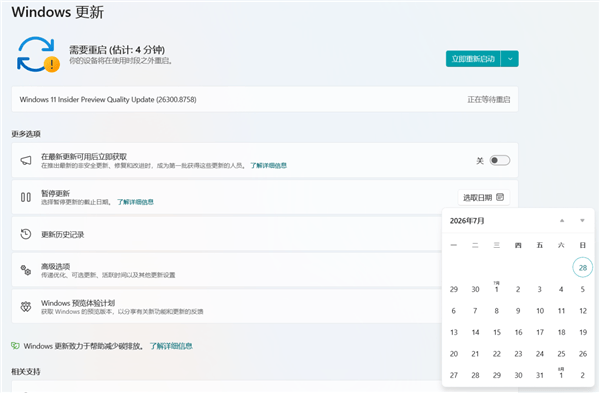Screen dimensions: 600x393
Task: Click the 相关支持 section heading
Action: 26,371
